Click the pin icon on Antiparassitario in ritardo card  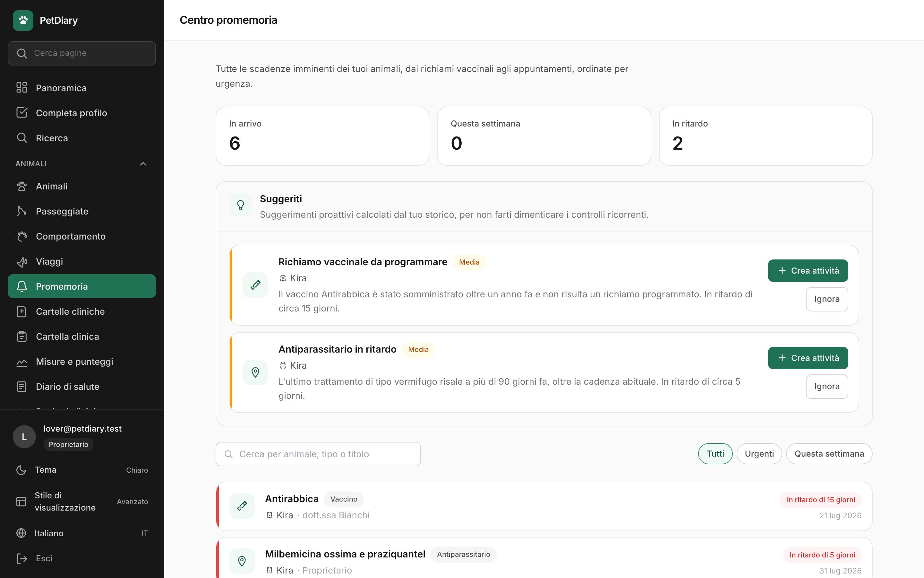tap(255, 372)
